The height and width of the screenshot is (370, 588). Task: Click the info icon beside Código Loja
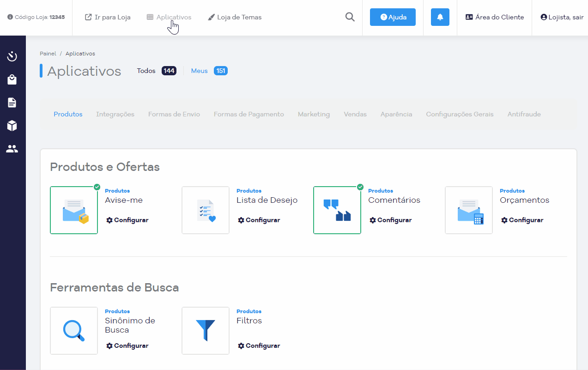click(10, 17)
